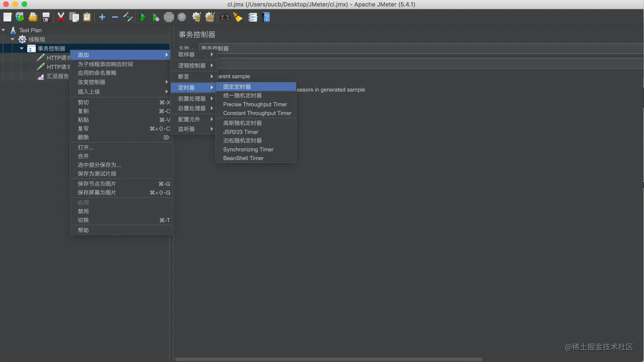Screen dimensions: 644x362
Task: Choose 固定定时器 from timer list
Action: click(256, 86)
